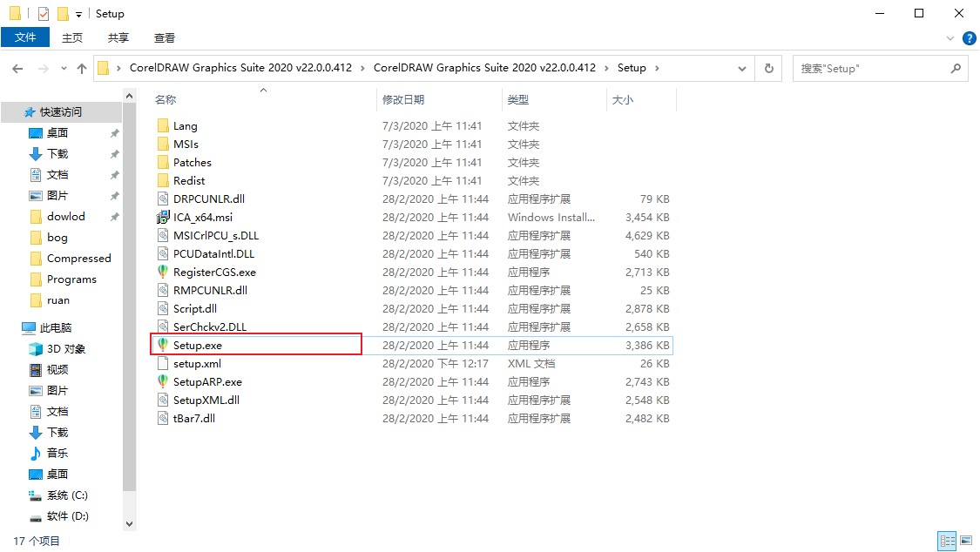Select the MSICrlPCU_s.DLL file name
The width and height of the screenshot is (980, 552).
(x=216, y=235)
